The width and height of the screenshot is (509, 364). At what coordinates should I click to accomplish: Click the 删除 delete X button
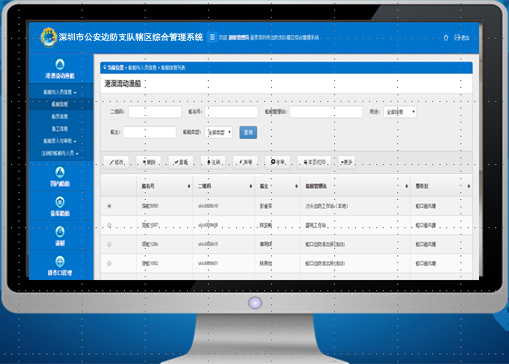[149, 162]
